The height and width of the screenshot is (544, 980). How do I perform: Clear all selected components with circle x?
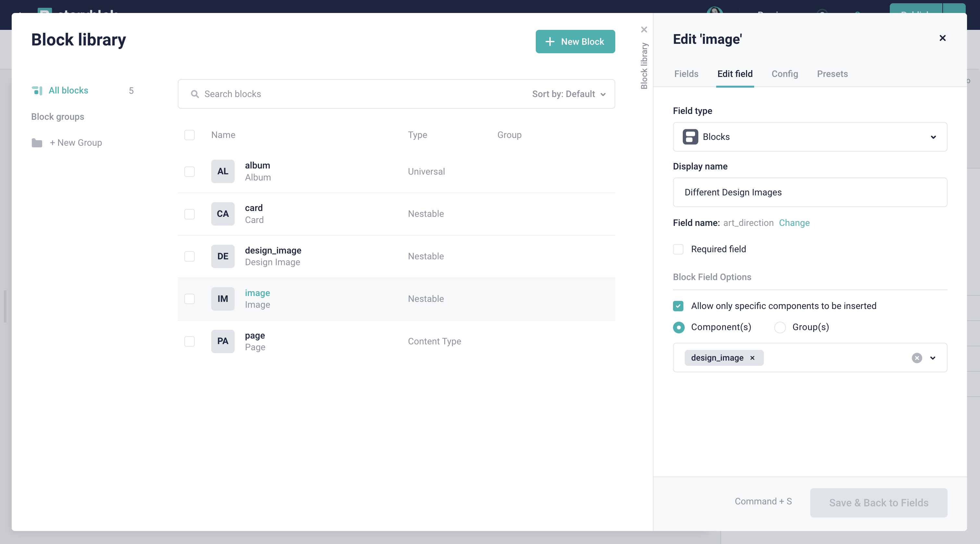pos(917,358)
